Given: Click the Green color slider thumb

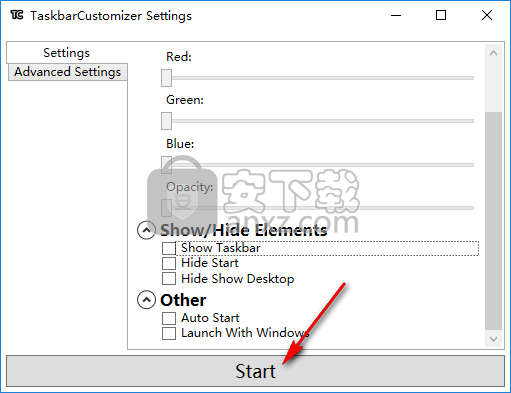Looking at the screenshot, I should pos(166,121).
